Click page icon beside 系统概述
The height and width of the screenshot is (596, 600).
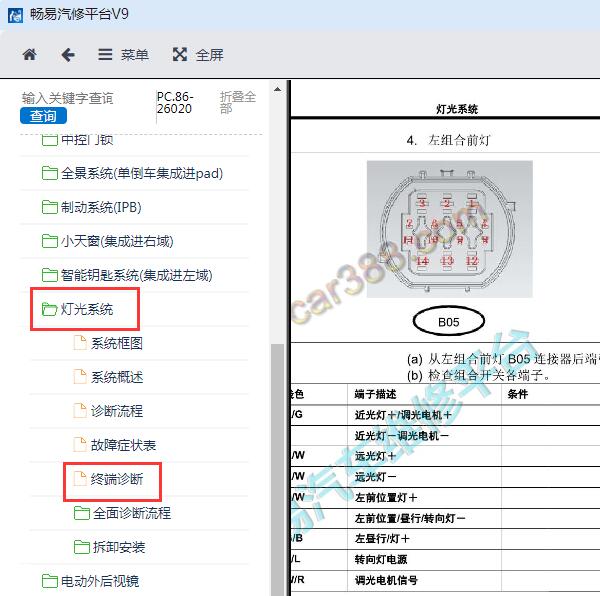point(80,377)
